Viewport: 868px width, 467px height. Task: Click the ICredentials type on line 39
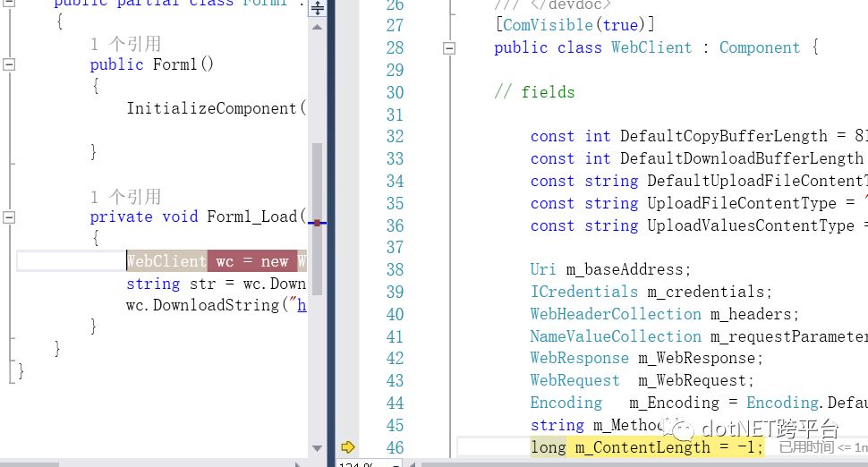(x=584, y=292)
